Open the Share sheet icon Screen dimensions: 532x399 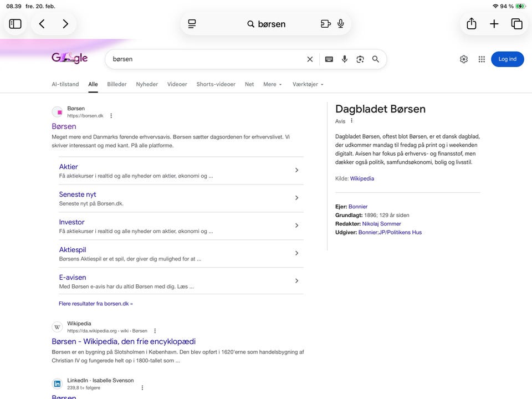point(471,23)
